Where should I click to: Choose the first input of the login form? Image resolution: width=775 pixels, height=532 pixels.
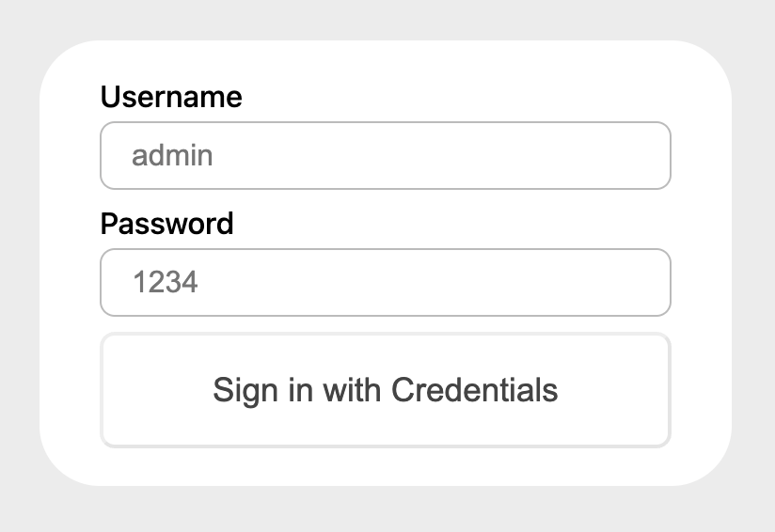click(386, 156)
